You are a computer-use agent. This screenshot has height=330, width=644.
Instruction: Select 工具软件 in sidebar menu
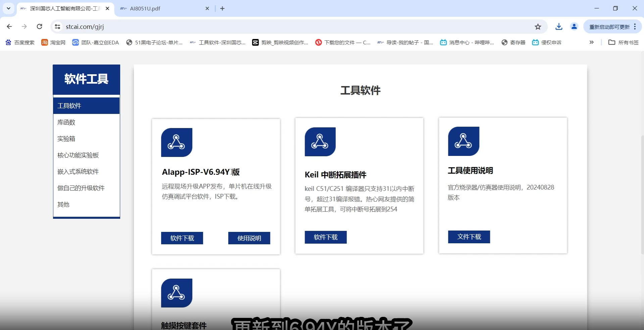click(x=86, y=106)
